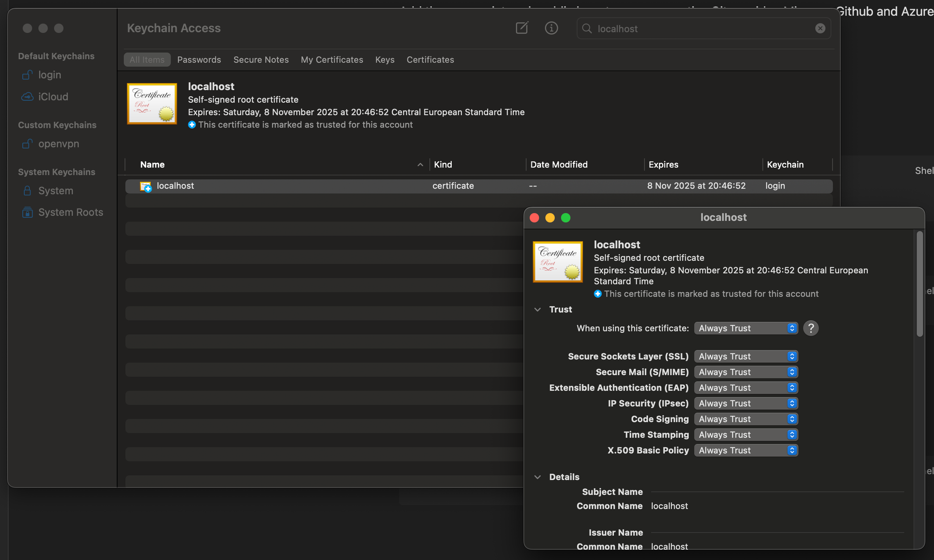Collapse the Trust section
The image size is (934, 560).
(x=538, y=309)
